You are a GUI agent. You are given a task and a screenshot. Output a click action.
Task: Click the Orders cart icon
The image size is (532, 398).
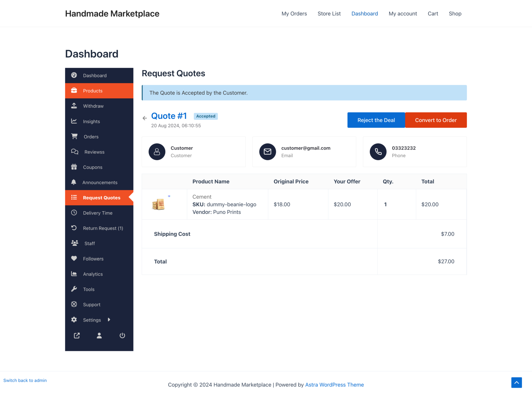tap(75, 136)
